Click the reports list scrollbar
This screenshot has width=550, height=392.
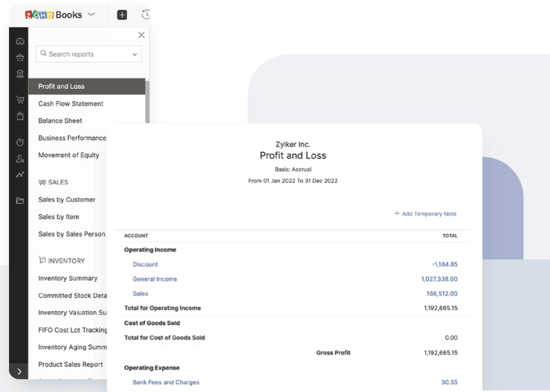click(147, 102)
